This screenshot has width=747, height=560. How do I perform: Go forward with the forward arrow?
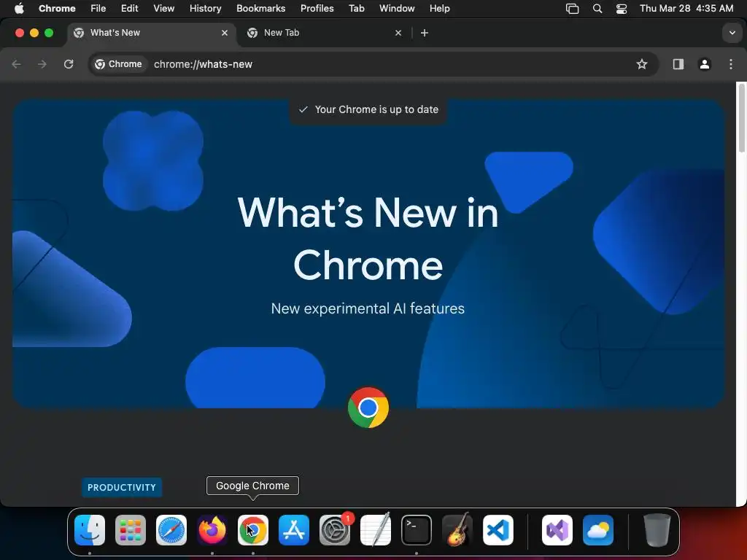(42, 64)
